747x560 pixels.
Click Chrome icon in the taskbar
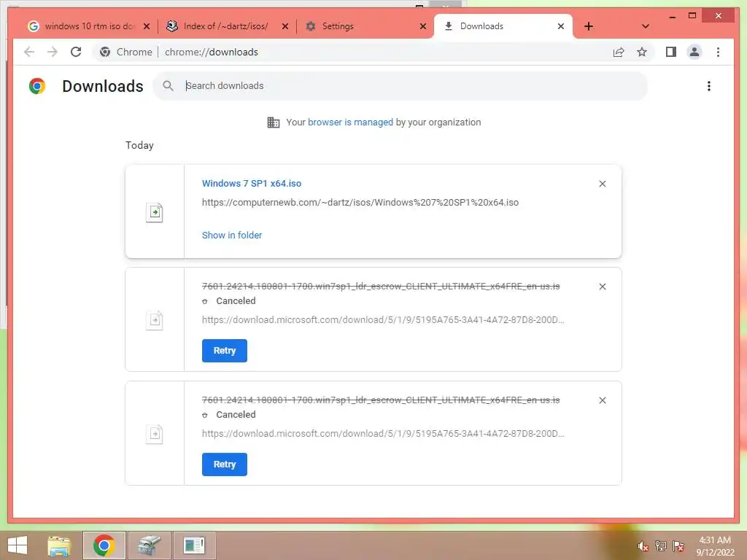pos(104,545)
